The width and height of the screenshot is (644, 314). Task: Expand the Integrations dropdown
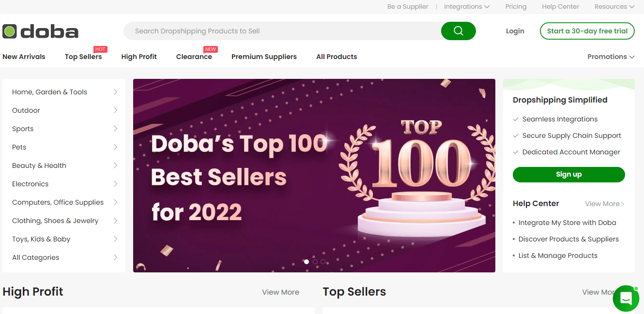coord(467,7)
